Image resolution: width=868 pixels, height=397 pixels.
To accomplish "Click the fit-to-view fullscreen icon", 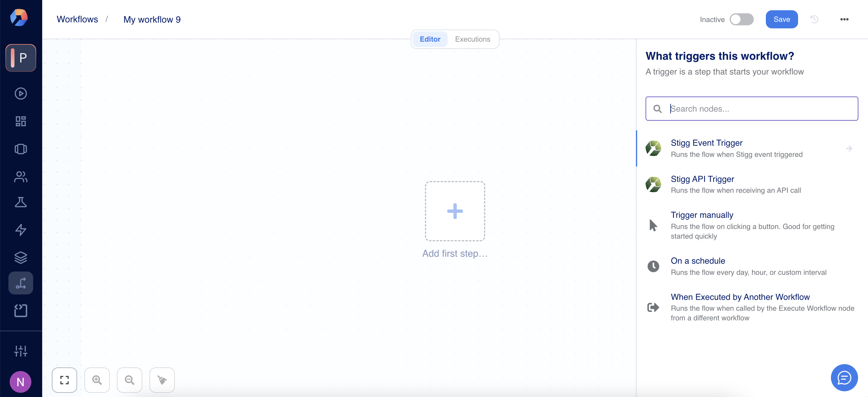I will click(x=64, y=380).
